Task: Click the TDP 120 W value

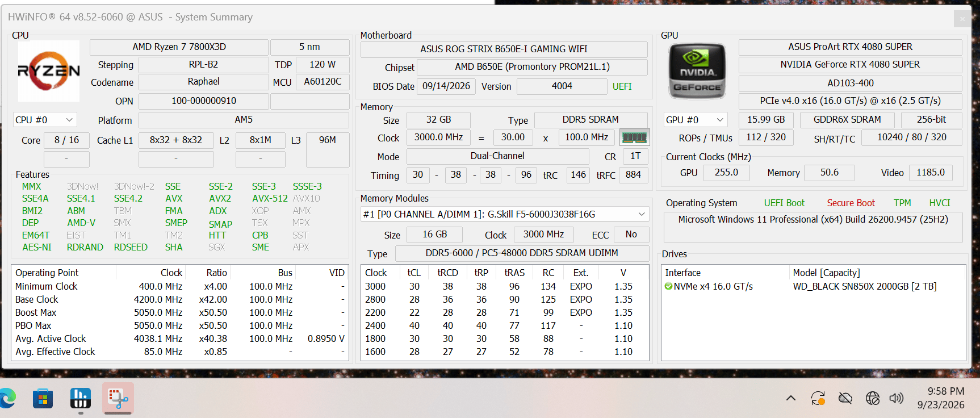Action: (x=323, y=65)
